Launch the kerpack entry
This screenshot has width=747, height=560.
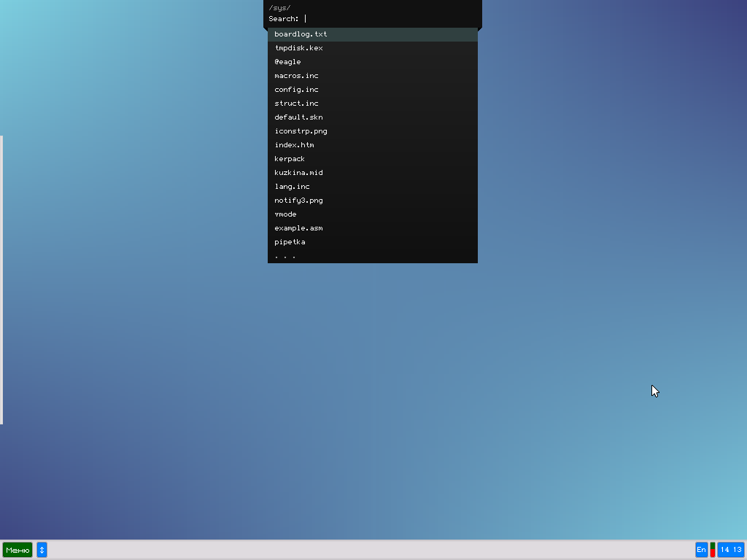click(x=290, y=159)
